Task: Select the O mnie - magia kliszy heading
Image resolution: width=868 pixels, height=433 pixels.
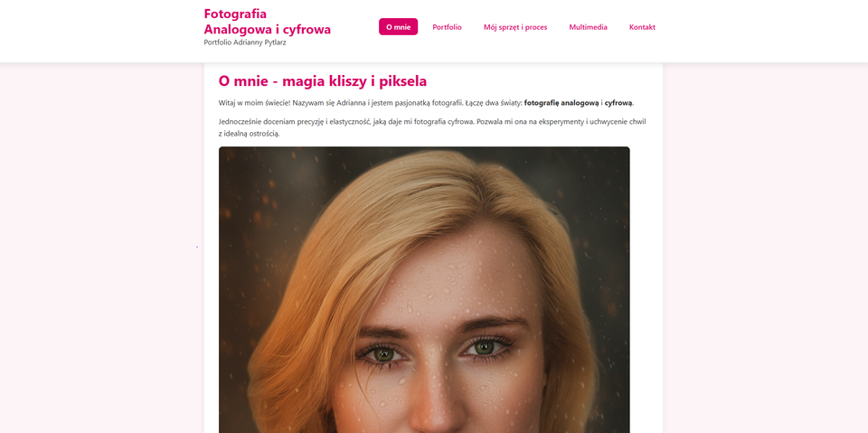Action: [x=322, y=80]
